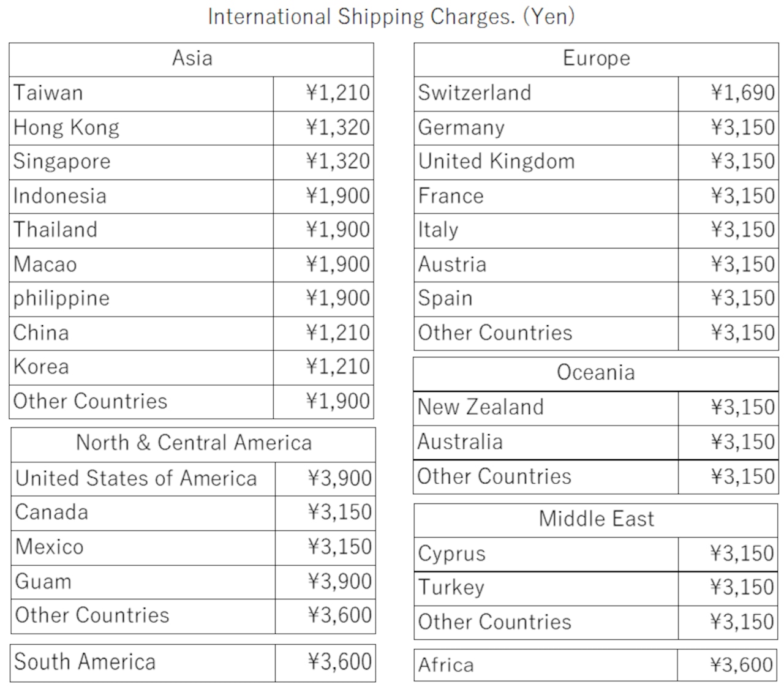Select the Europe table header

pyautogui.click(x=596, y=59)
